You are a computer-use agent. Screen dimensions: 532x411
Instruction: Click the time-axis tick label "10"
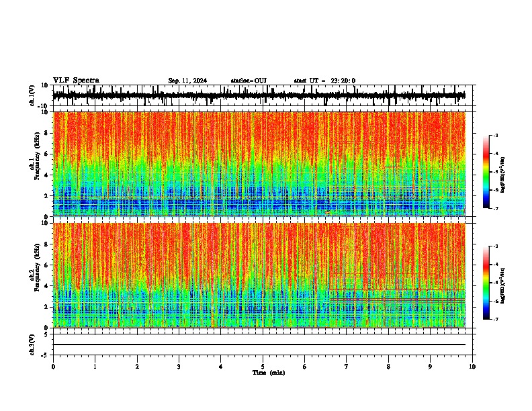472,367
